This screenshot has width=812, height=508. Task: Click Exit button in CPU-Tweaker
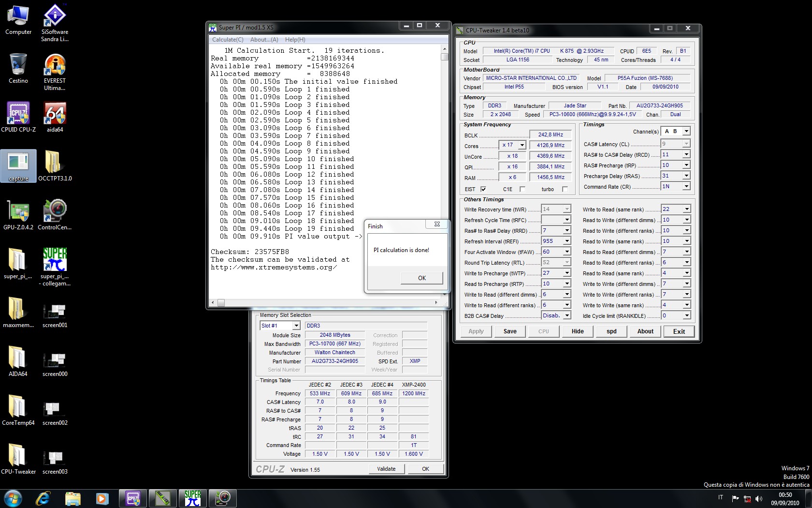(679, 331)
